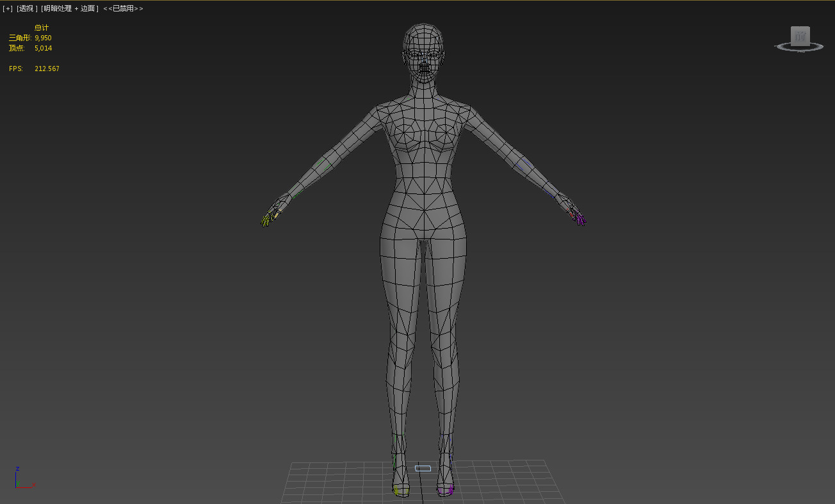Viewport: 835px width, 504px height.
Task: Click the character's chest area
Action: (423, 138)
